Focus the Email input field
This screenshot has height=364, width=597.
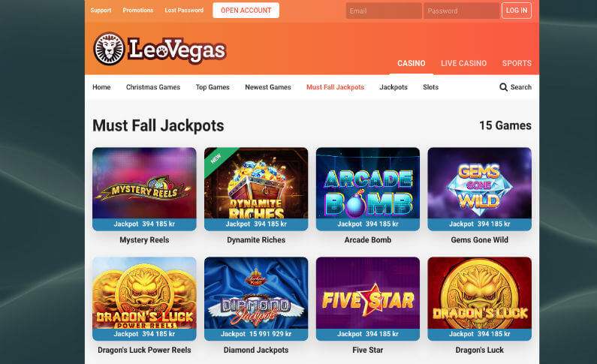(x=384, y=11)
